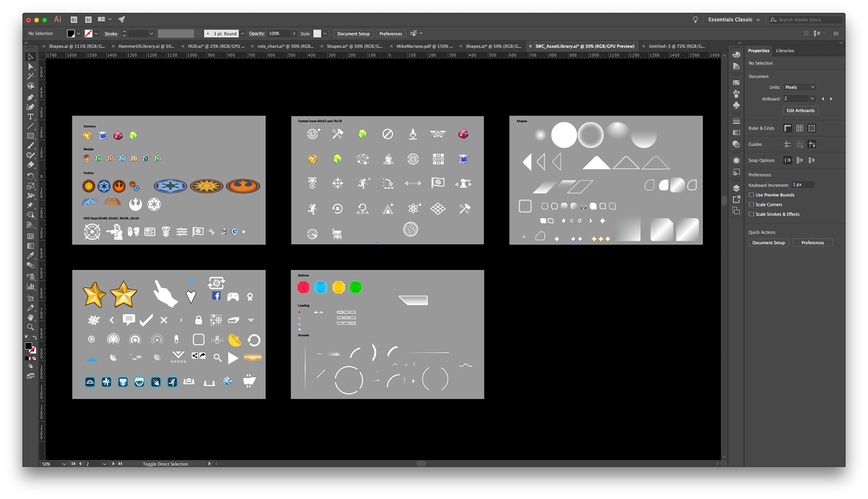This screenshot has height=499, width=868.
Task: Select the Pen tool
Action: [30, 97]
